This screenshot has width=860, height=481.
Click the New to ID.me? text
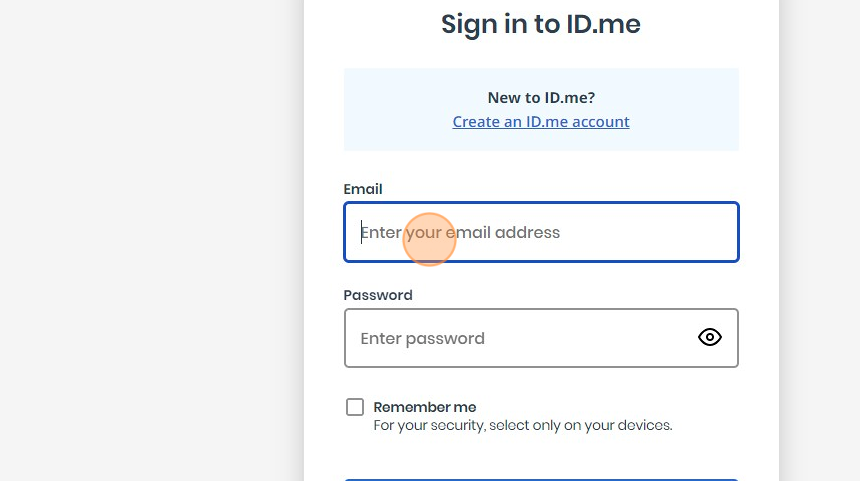tap(541, 98)
